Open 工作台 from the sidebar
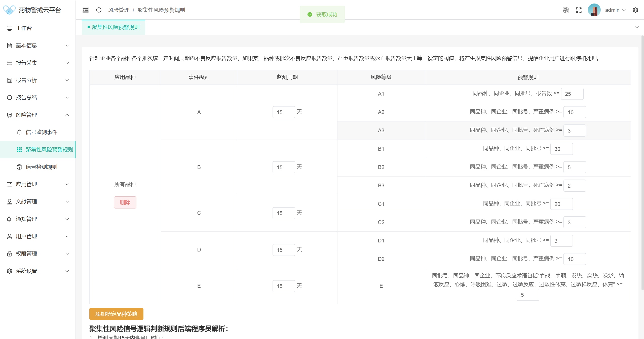644x339 pixels. pos(24,28)
